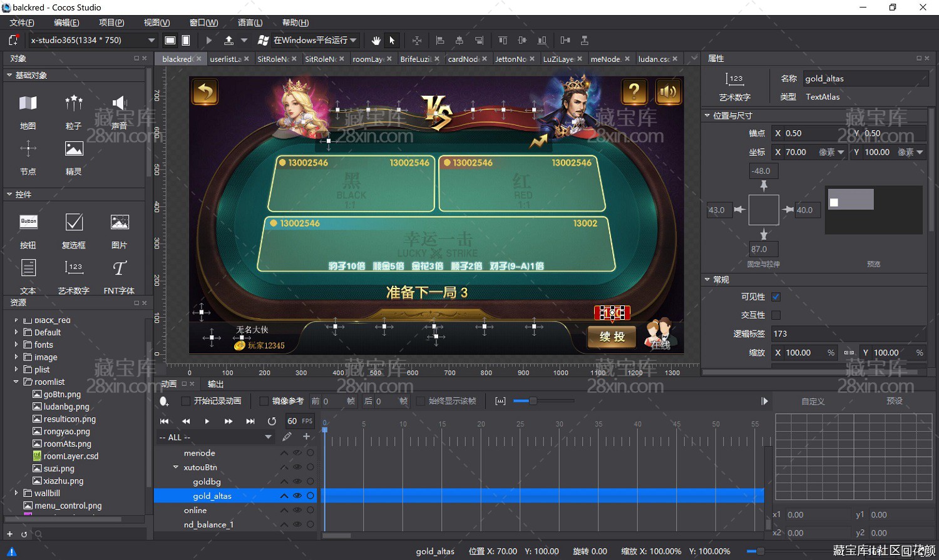
Task: Enable start recording animation checkbox
Action: point(185,401)
